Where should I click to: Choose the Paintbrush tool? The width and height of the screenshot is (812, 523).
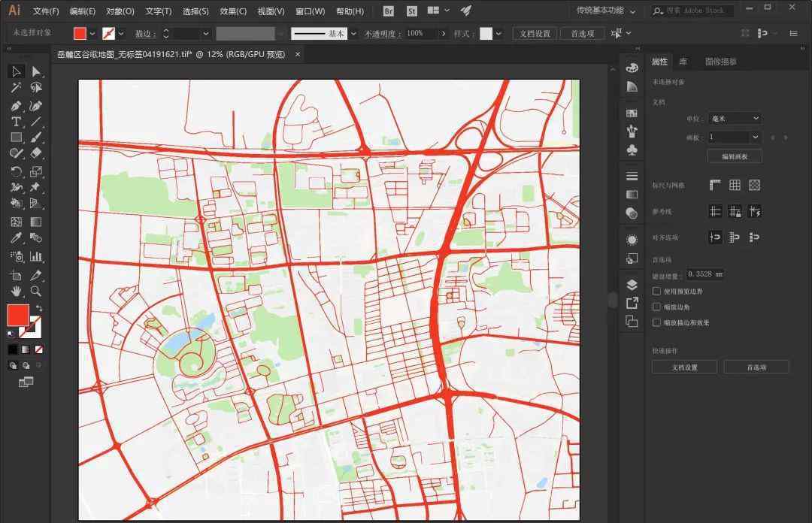pyautogui.click(x=36, y=138)
